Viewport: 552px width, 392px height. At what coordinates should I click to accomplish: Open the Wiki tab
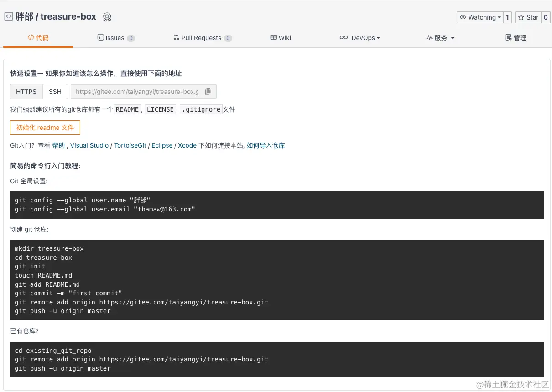281,38
